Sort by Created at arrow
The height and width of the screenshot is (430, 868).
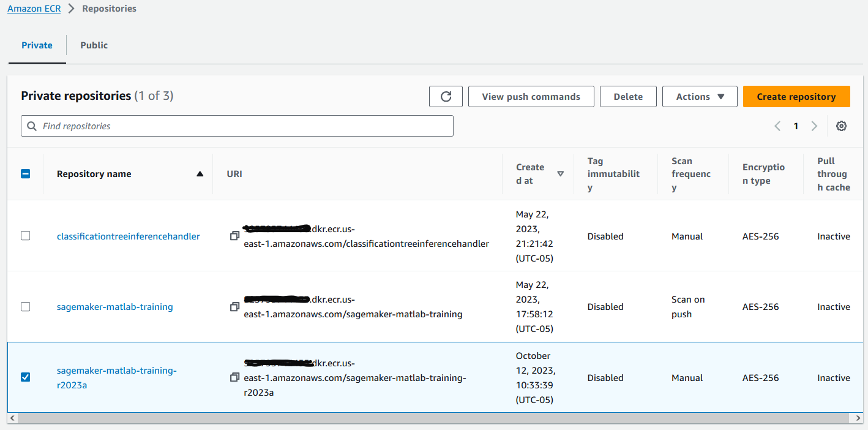click(x=561, y=174)
